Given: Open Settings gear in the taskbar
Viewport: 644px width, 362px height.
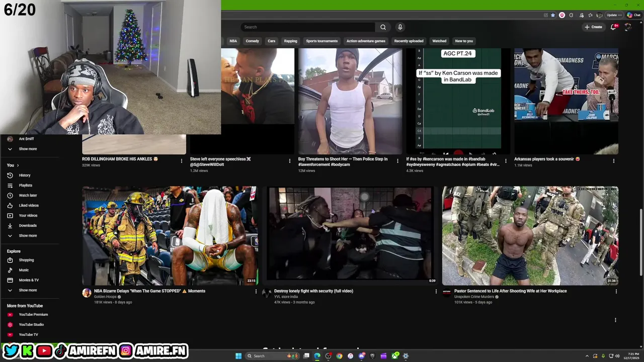Looking at the screenshot, I should [x=406, y=356].
